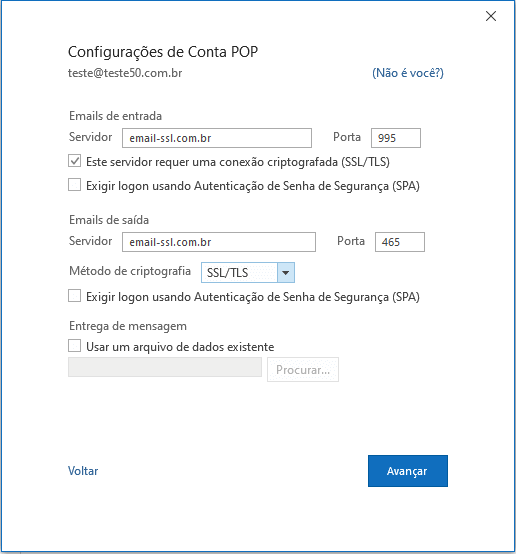516x554 pixels.
Task: Go back with the Voltar link
Action: (83, 471)
